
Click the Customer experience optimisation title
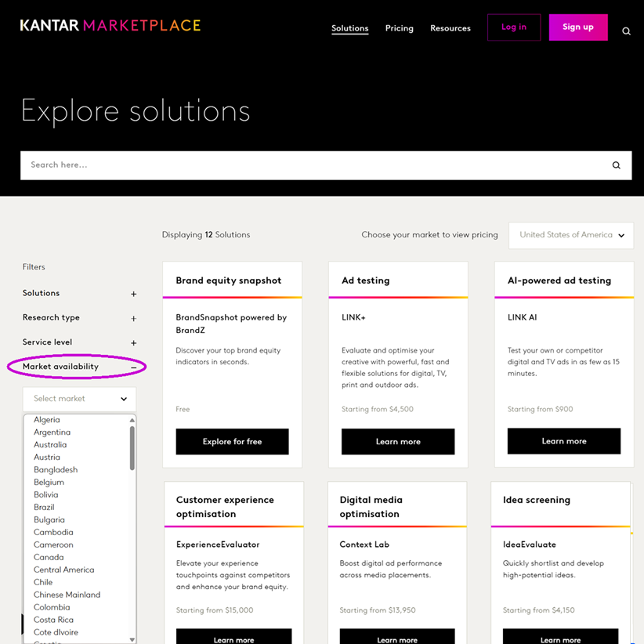pos(225,507)
